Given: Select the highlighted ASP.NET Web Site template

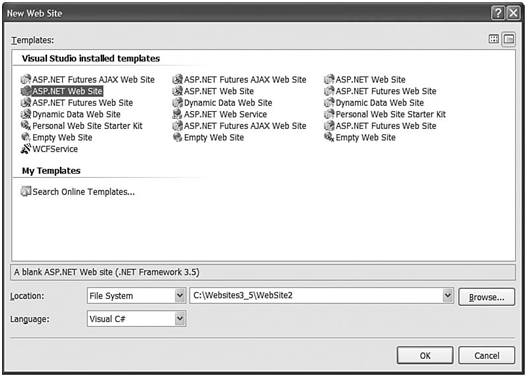Looking at the screenshot, I should pyautogui.click(x=62, y=91).
